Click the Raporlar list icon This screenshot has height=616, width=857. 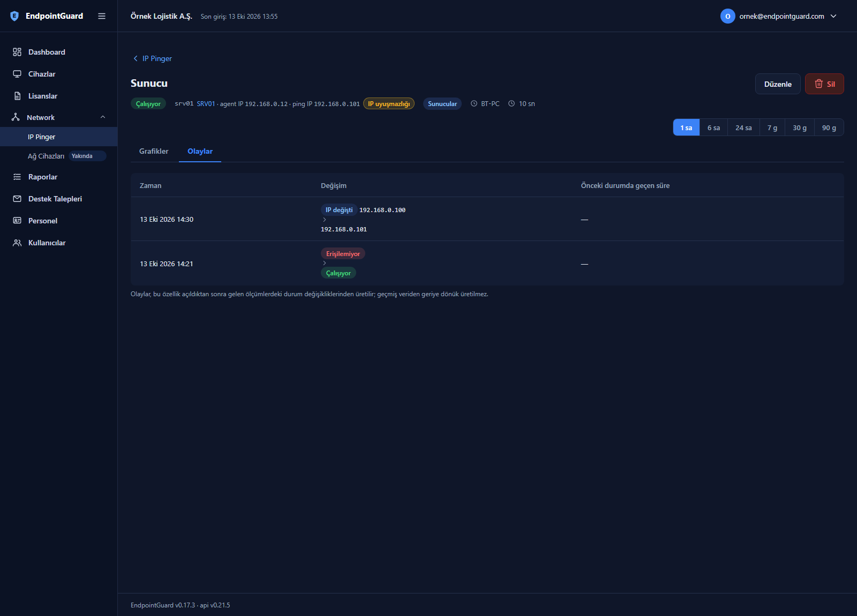point(17,177)
